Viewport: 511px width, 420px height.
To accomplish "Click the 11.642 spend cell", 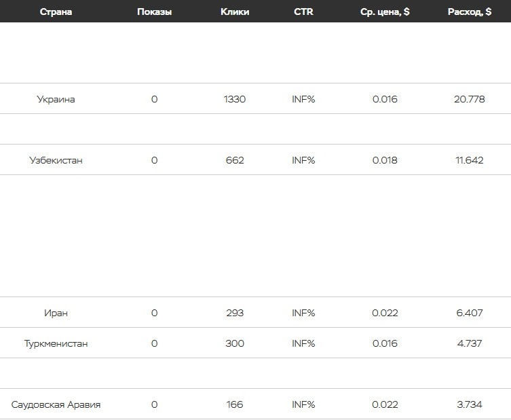I will 470,160.
